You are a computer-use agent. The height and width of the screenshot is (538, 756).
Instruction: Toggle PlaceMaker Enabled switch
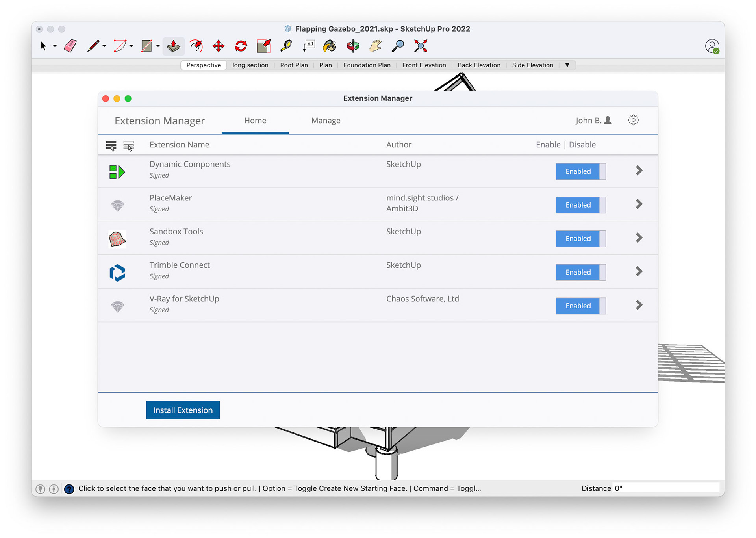coord(580,205)
